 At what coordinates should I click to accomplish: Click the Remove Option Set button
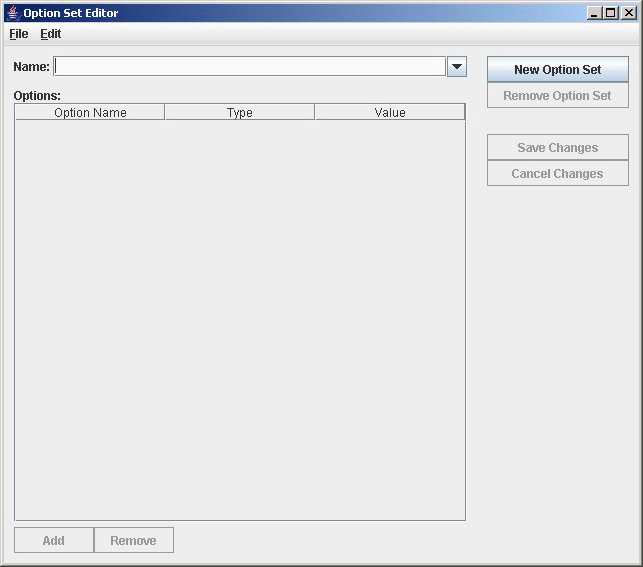(x=558, y=96)
